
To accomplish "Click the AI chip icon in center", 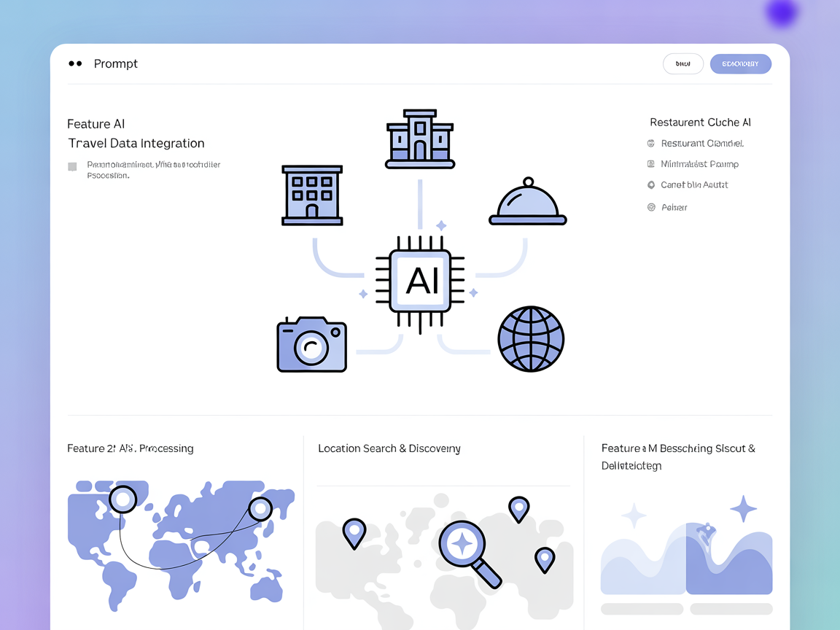I will coord(420,281).
